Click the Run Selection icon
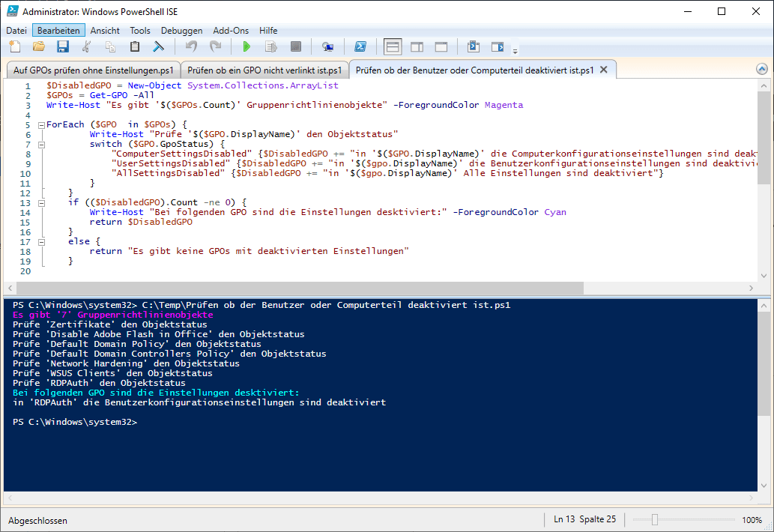The image size is (774, 532). [x=270, y=47]
